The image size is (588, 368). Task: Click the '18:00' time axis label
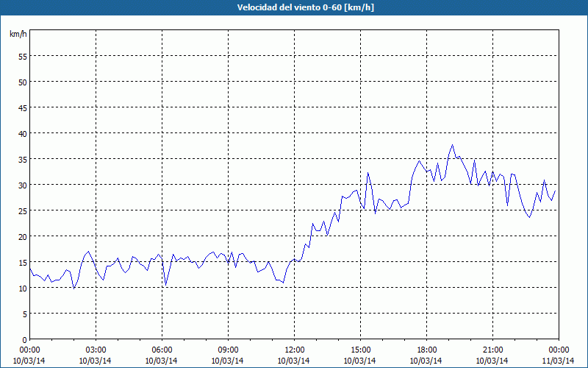(x=427, y=350)
